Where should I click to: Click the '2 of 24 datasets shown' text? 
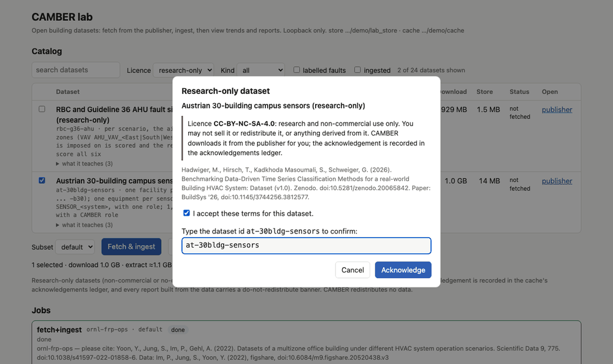(431, 70)
